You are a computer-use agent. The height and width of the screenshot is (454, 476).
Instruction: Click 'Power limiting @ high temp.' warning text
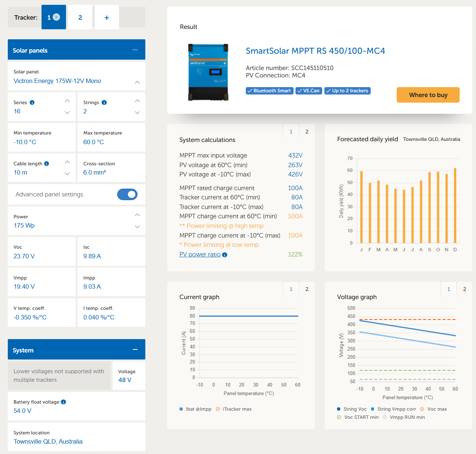pyautogui.click(x=222, y=226)
